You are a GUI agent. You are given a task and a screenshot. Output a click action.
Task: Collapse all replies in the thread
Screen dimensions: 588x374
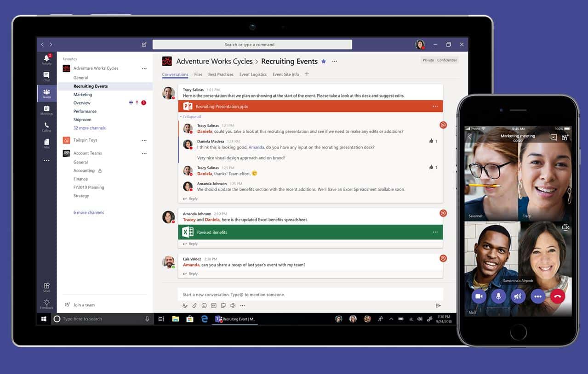190,117
